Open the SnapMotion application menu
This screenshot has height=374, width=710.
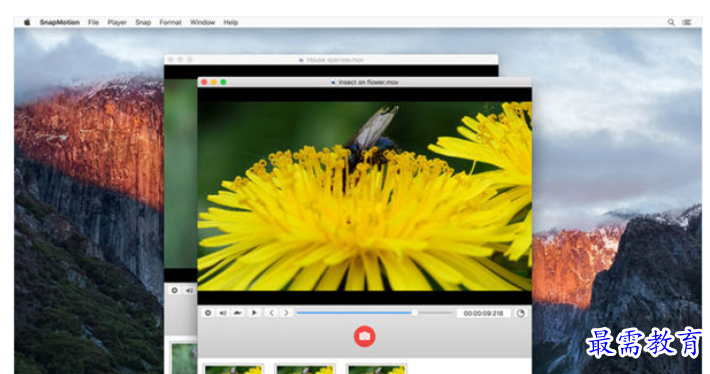click(x=59, y=22)
